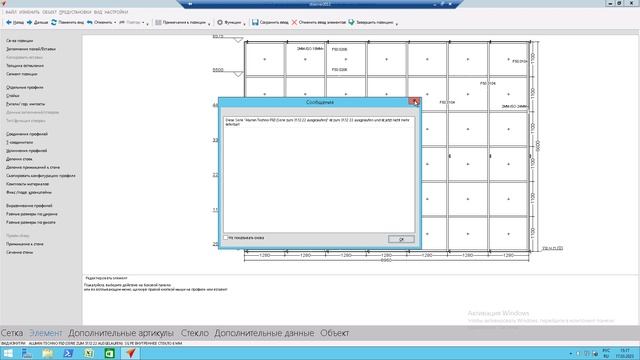The image size is (640, 360).
Task: Switch to the Элемент bottom tab
Action: pyautogui.click(x=46, y=333)
